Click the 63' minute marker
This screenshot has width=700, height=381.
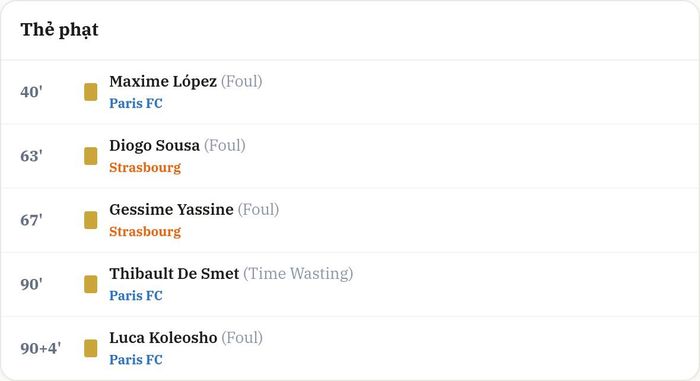(x=31, y=156)
